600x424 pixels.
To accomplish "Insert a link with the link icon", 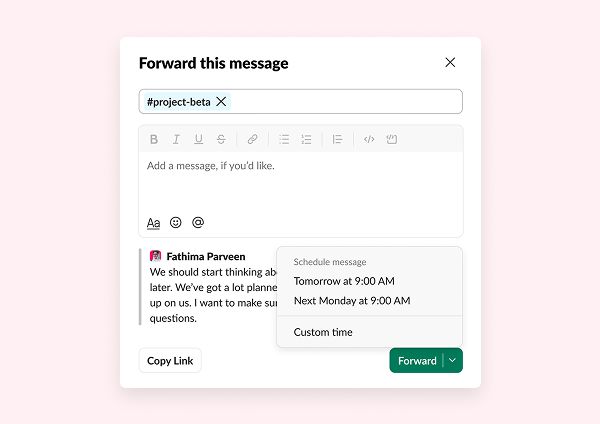I will point(252,139).
